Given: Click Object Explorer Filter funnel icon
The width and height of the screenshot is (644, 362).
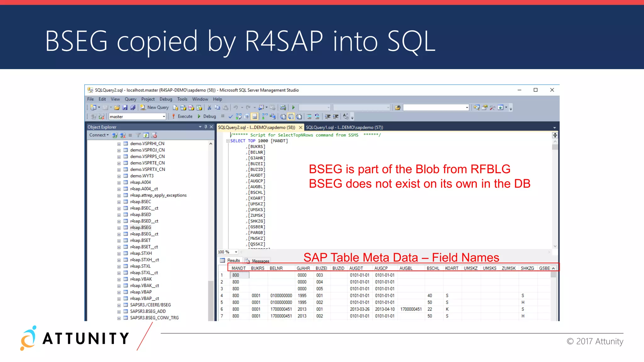Looking at the screenshot, I should point(138,135).
